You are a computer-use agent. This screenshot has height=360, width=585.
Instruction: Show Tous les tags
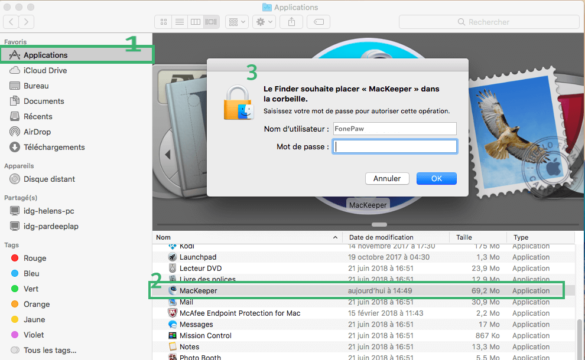[50, 350]
